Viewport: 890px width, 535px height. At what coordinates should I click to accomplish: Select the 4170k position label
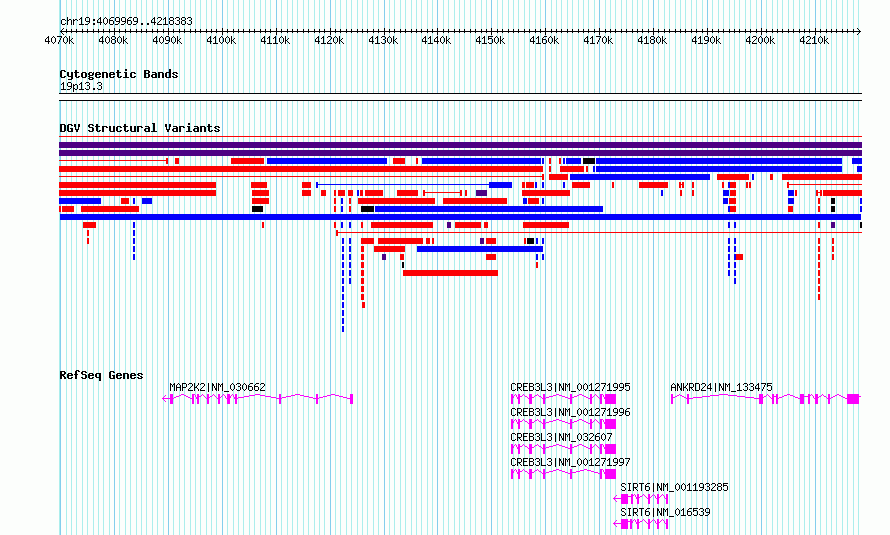point(598,40)
